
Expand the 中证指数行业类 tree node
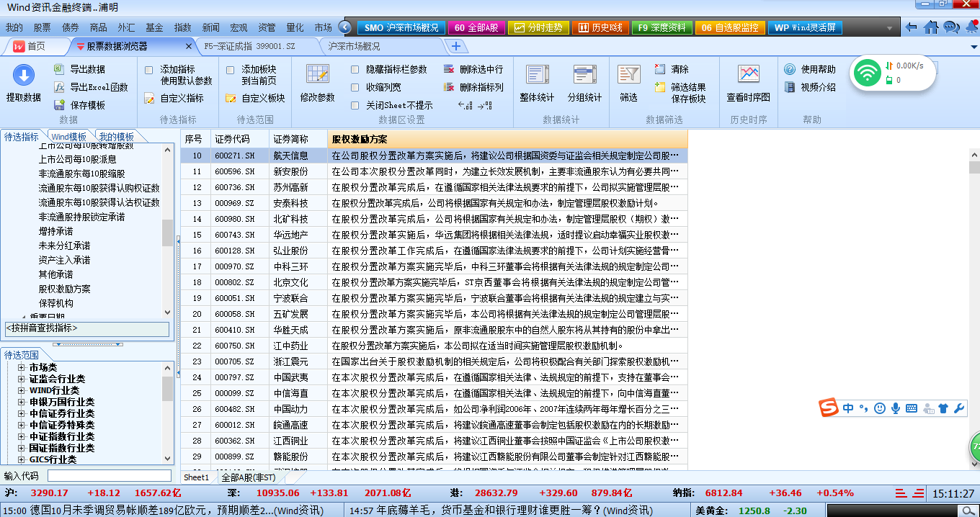point(22,436)
